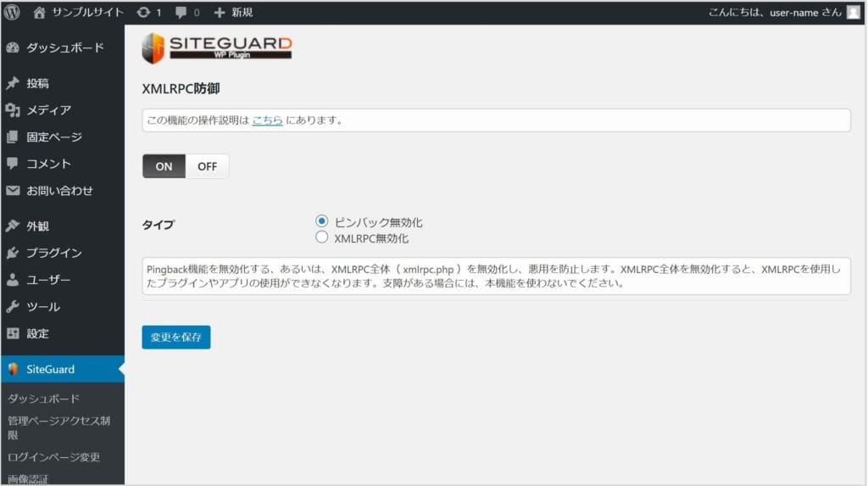Open the 投稿 menu

tap(63, 83)
